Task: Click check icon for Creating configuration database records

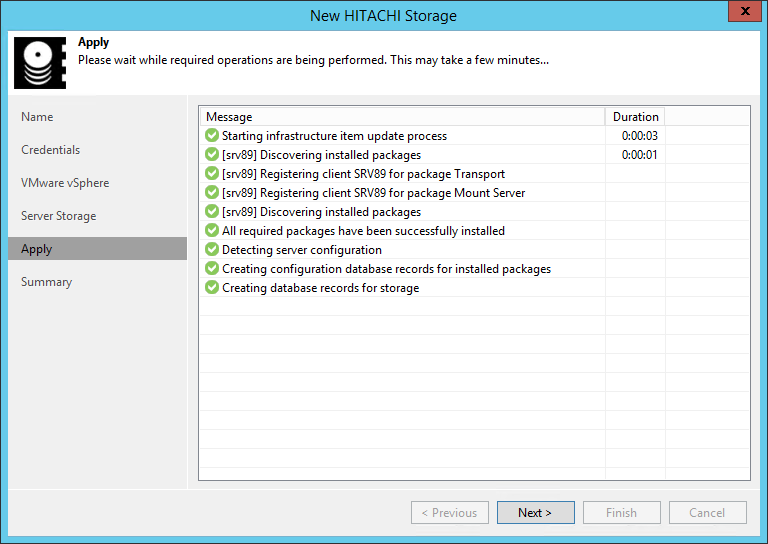Action: [212, 269]
